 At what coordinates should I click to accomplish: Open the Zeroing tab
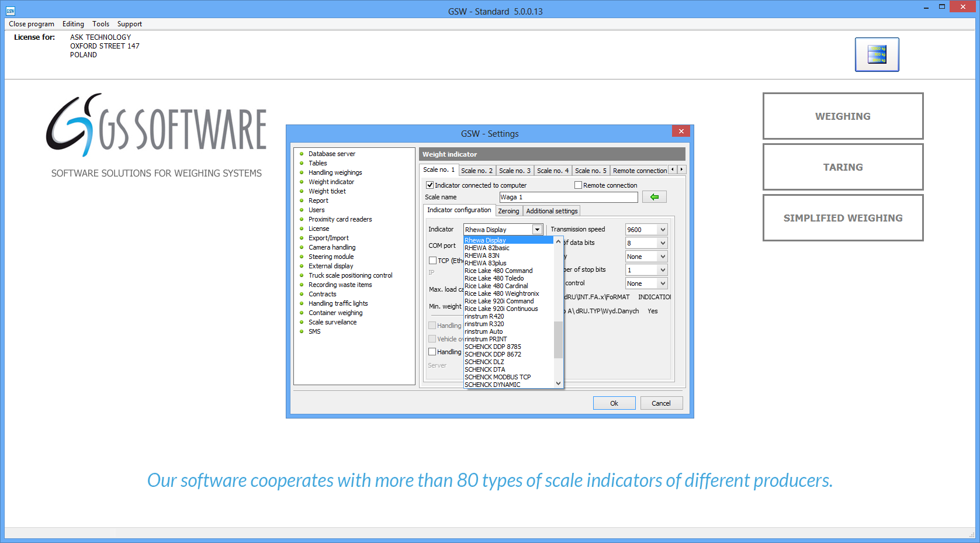pos(508,211)
